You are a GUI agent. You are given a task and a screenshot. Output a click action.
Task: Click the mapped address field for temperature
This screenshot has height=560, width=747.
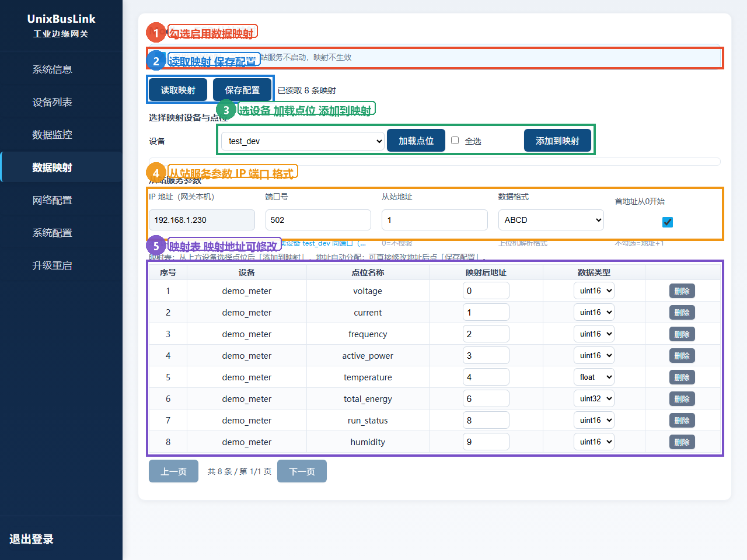pyautogui.click(x=486, y=377)
